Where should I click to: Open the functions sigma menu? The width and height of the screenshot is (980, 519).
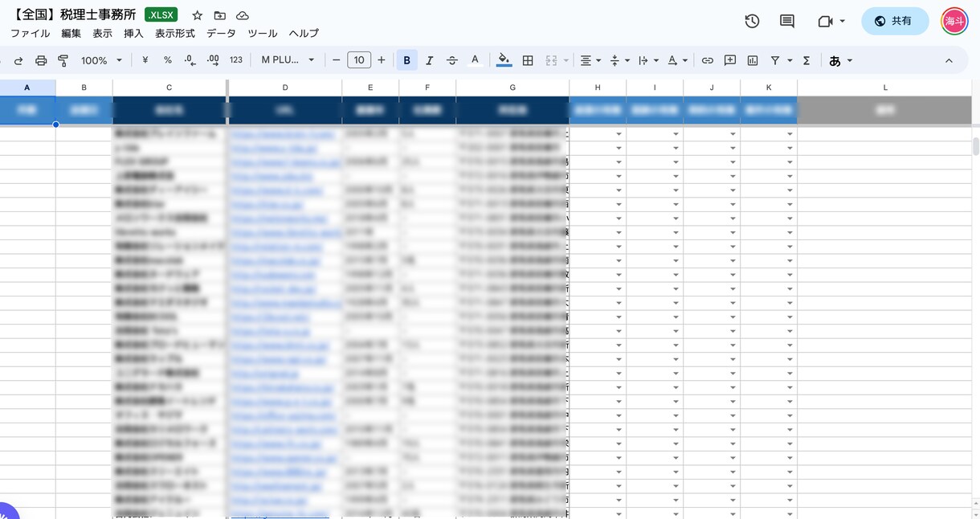tap(806, 60)
